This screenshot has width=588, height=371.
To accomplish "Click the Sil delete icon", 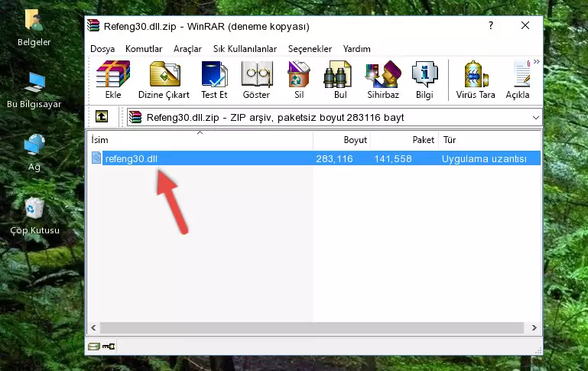I will (299, 74).
